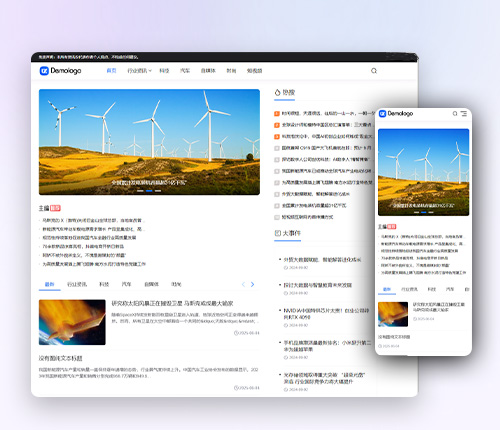Open the wind turbine banner in mobile preview
Screen dimensions: 500x430
424,172
